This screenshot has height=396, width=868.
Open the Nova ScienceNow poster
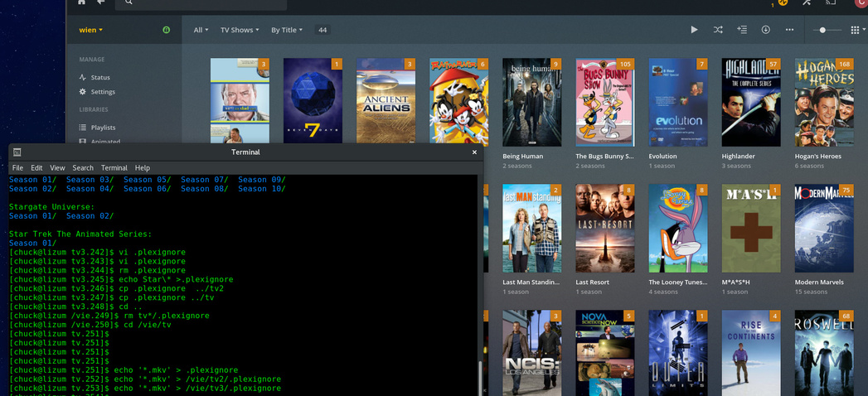click(x=605, y=353)
